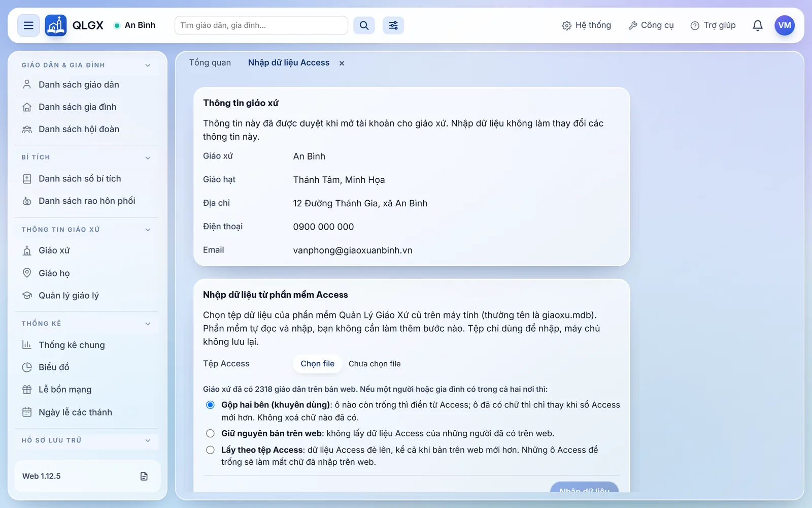
Task: Open notifications bell
Action: tap(758, 25)
